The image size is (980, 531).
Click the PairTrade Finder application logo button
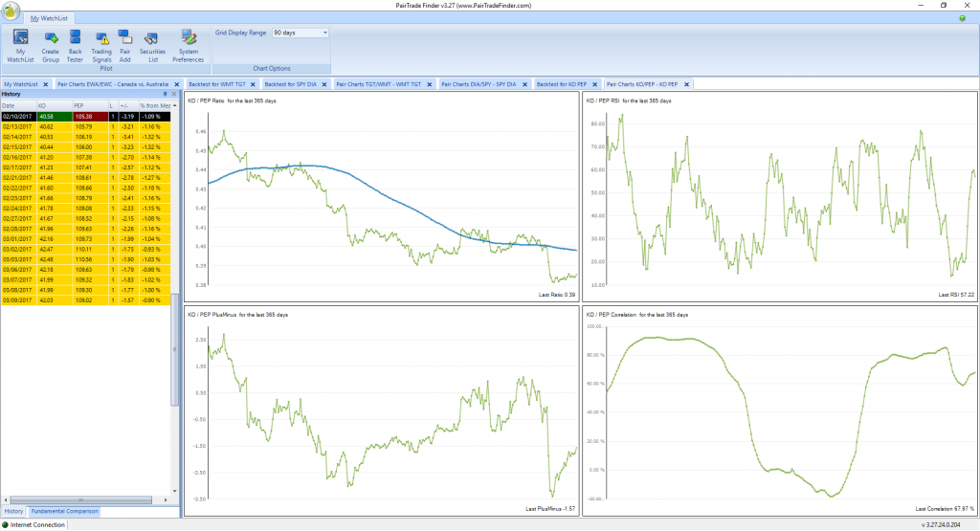(11, 11)
